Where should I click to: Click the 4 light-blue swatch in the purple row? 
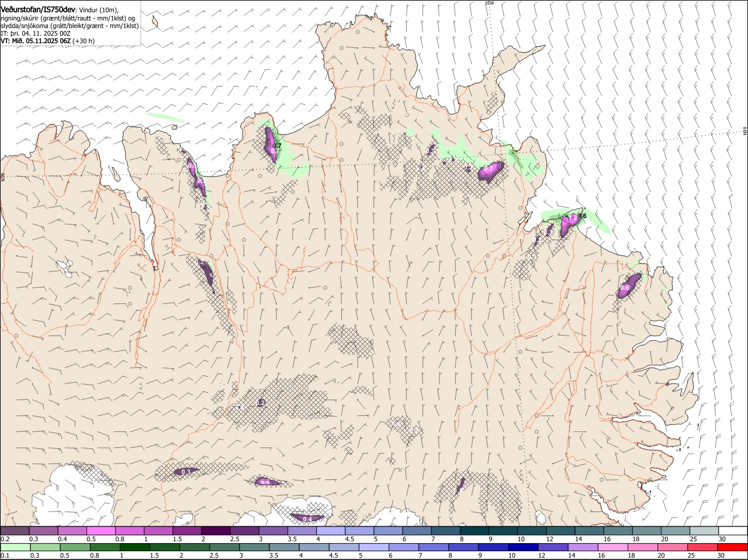[x=330, y=530]
